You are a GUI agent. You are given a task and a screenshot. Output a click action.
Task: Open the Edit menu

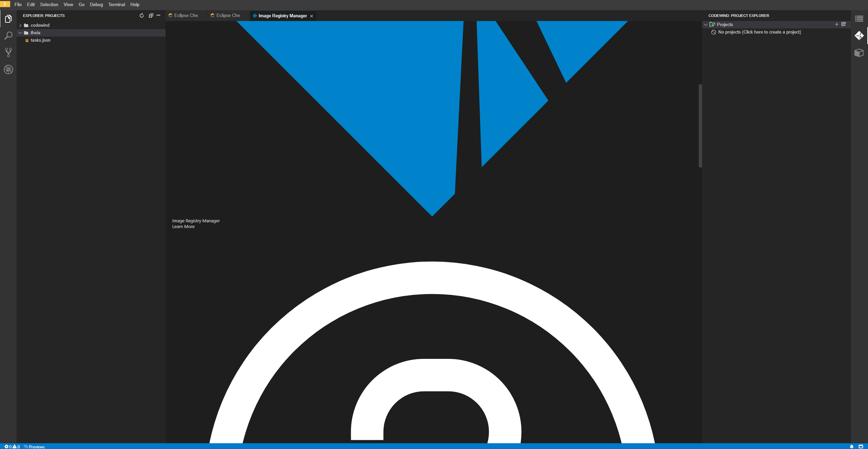click(31, 4)
